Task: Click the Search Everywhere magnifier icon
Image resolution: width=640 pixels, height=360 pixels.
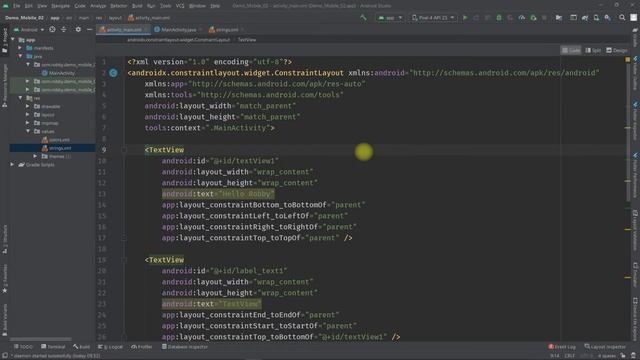Action: click(x=622, y=18)
